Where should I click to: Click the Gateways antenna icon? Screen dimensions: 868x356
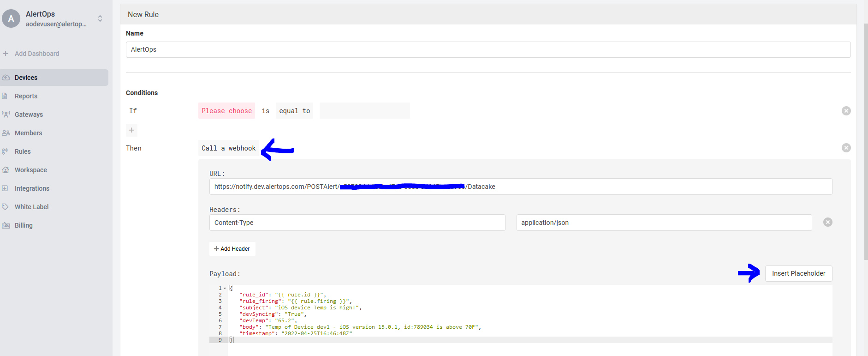click(x=6, y=115)
